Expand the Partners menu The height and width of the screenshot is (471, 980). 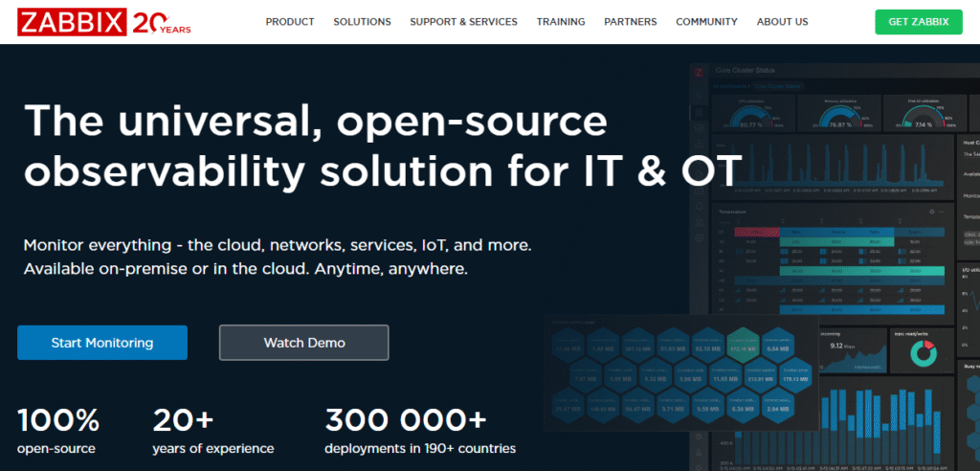pos(631,21)
